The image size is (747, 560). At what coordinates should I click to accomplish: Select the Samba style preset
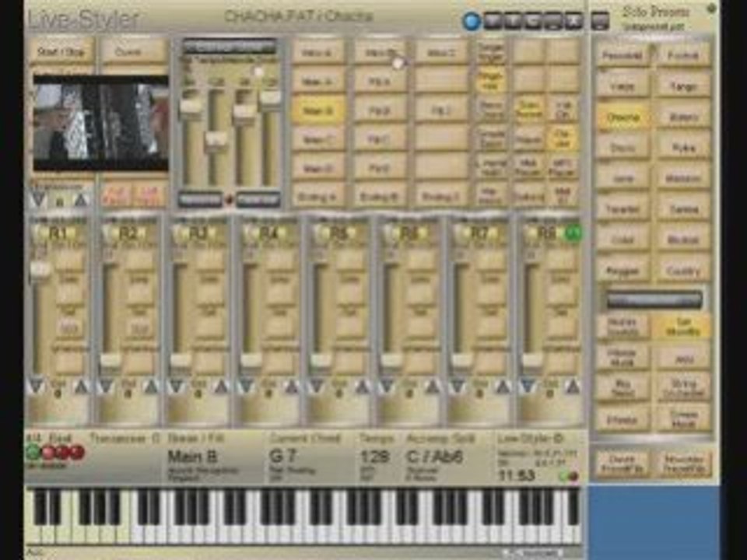pos(683,209)
